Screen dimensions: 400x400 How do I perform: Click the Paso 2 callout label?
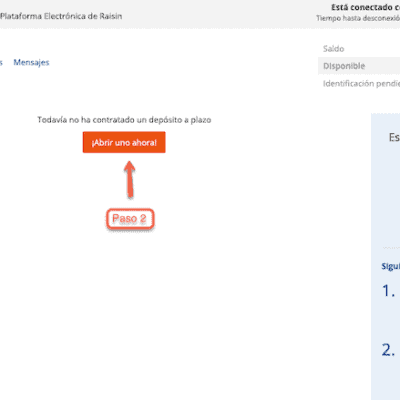pos(130,219)
